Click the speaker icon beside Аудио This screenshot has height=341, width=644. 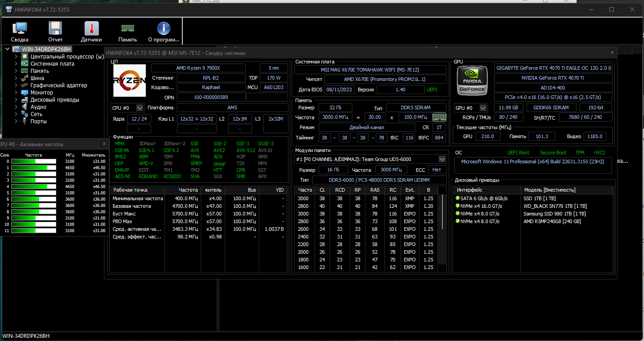click(25, 107)
